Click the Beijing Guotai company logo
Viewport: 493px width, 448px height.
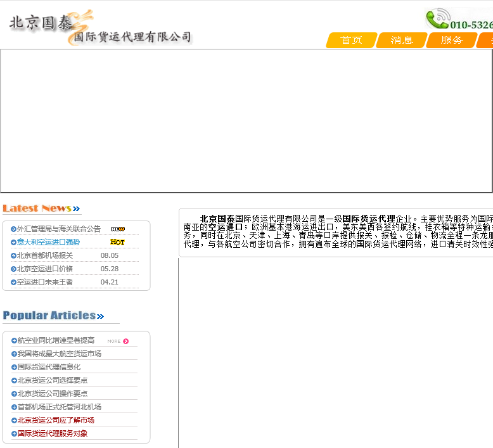[x=100, y=28]
